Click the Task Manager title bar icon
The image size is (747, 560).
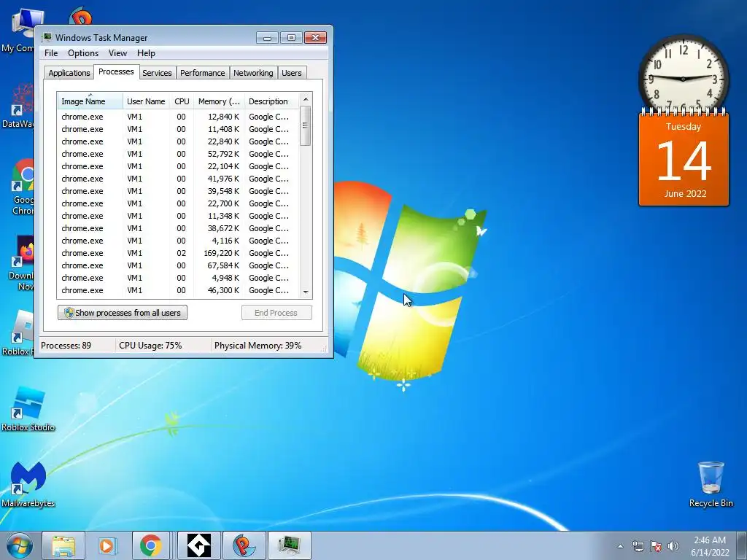coord(47,37)
